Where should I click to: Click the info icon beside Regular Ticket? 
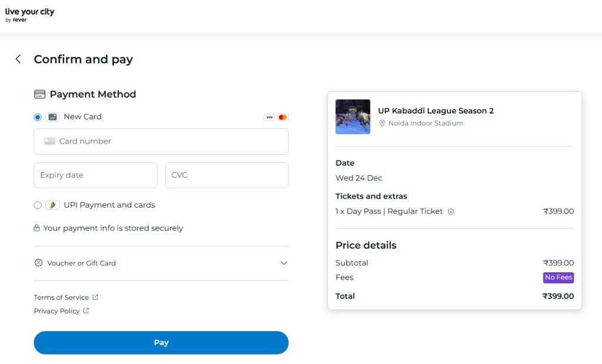(x=451, y=211)
